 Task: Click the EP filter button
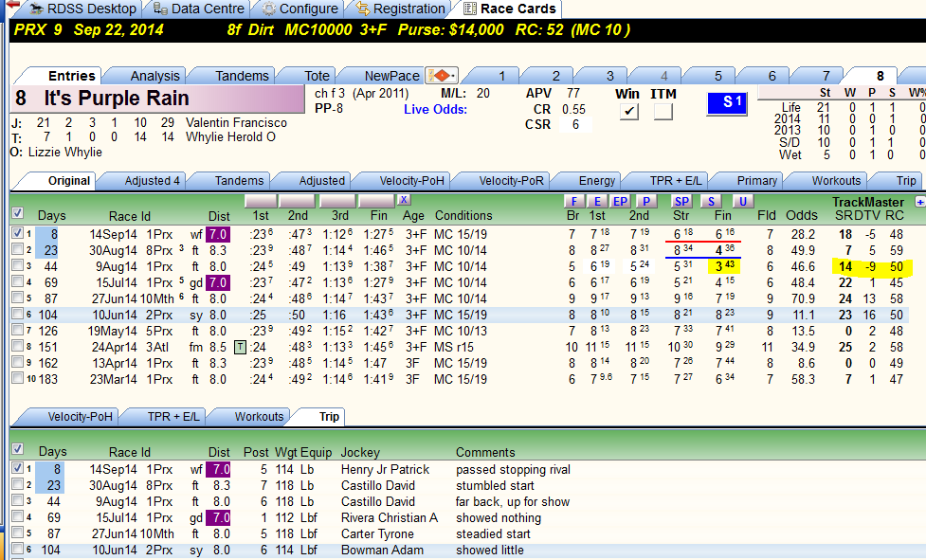[x=620, y=201]
